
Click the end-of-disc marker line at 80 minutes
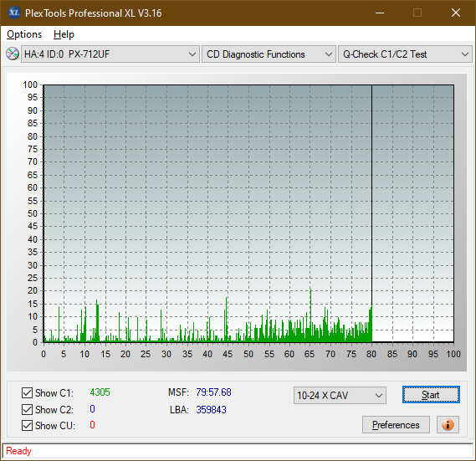372,213
